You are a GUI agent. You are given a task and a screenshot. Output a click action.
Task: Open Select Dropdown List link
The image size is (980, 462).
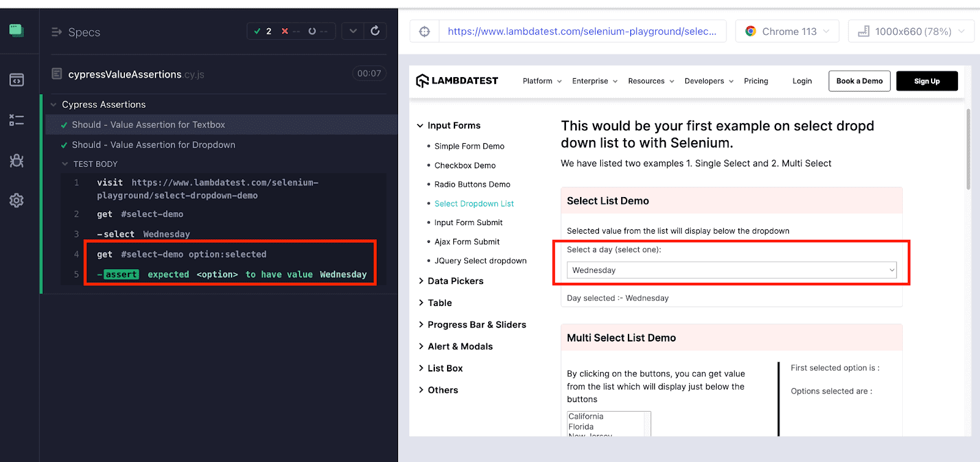point(474,204)
